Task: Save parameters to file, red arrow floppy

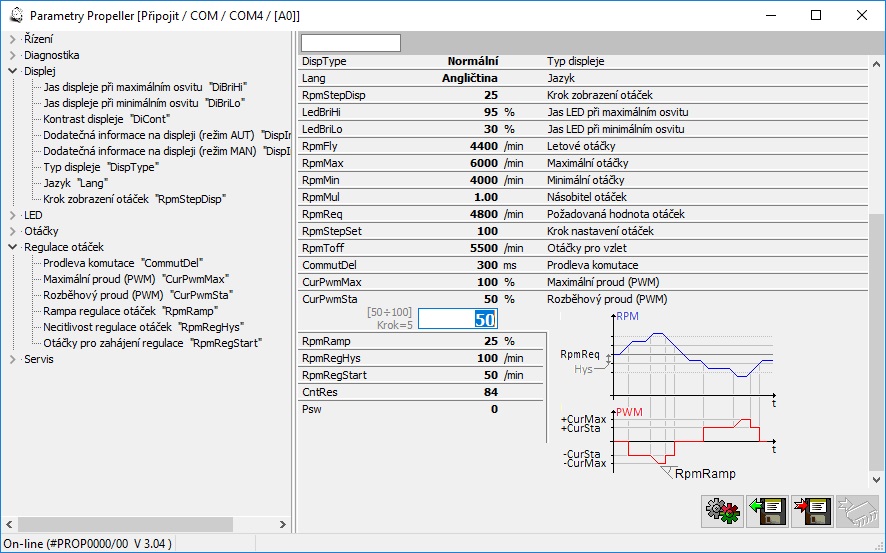Action: 812,511
